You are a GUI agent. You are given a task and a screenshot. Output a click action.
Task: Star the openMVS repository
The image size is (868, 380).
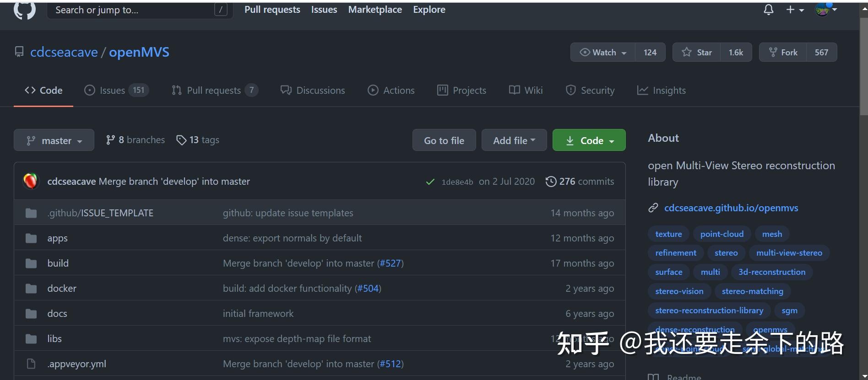coord(697,53)
